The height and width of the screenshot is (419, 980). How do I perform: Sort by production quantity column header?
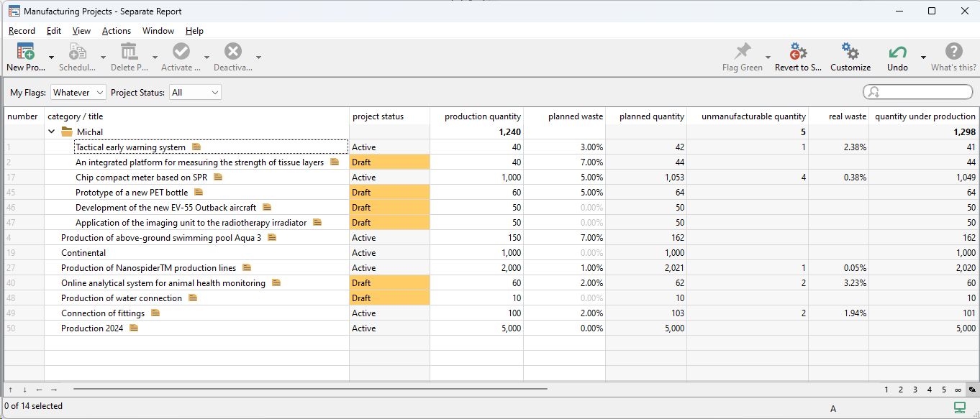pyautogui.click(x=482, y=116)
